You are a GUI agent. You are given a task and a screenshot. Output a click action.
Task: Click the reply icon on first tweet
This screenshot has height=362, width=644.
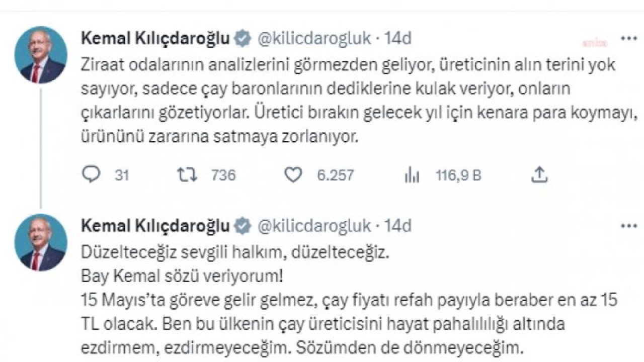click(x=91, y=174)
